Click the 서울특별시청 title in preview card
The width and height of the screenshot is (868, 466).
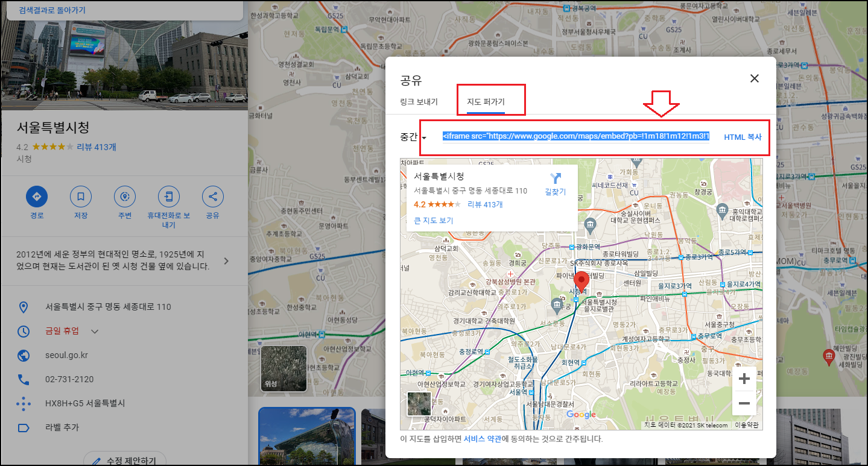click(439, 177)
